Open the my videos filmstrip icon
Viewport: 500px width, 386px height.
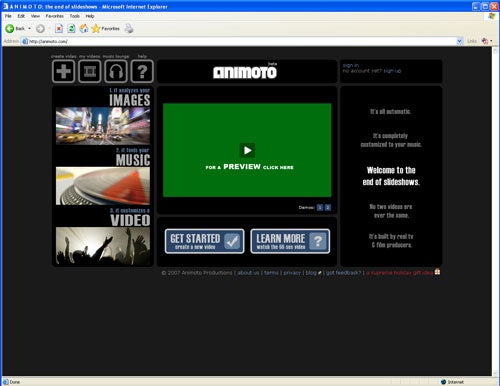pos(90,71)
